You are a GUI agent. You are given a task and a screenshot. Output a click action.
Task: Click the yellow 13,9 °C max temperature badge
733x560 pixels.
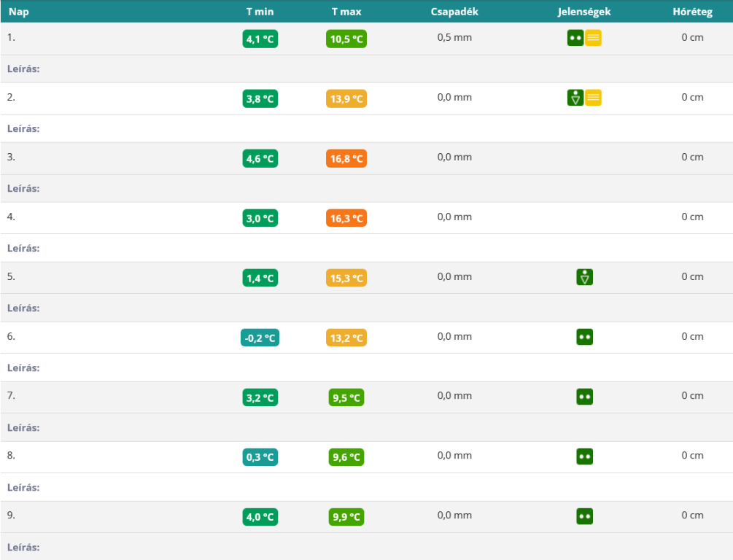pyautogui.click(x=346, y=98)
